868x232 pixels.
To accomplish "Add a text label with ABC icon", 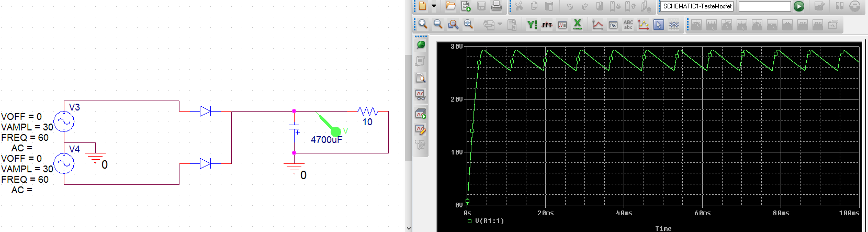I will click(x=628, y=24).
